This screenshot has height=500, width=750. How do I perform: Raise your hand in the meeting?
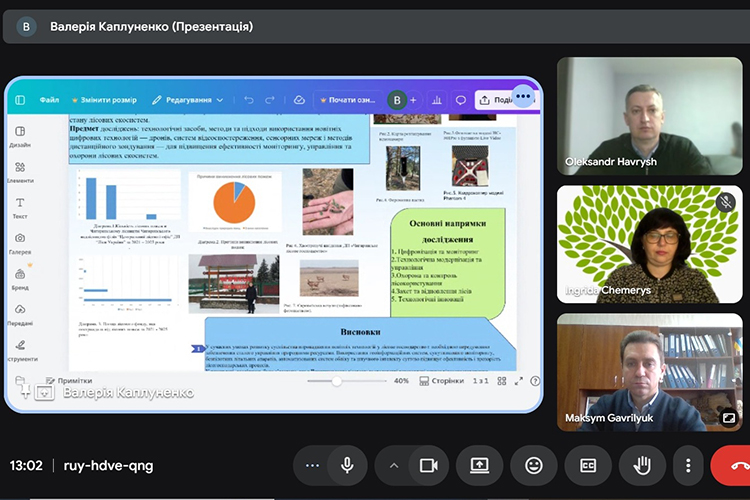coord(641,465)
